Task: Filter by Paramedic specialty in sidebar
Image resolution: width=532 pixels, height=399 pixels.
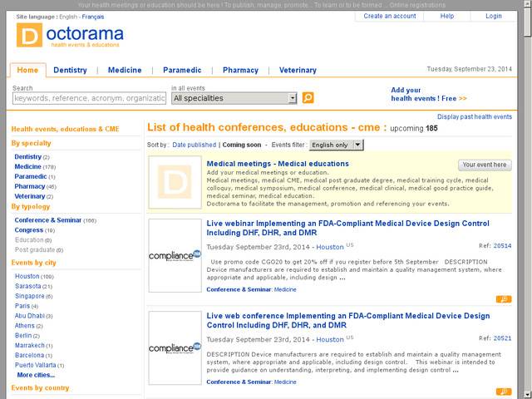Action: tap(31, 176)
